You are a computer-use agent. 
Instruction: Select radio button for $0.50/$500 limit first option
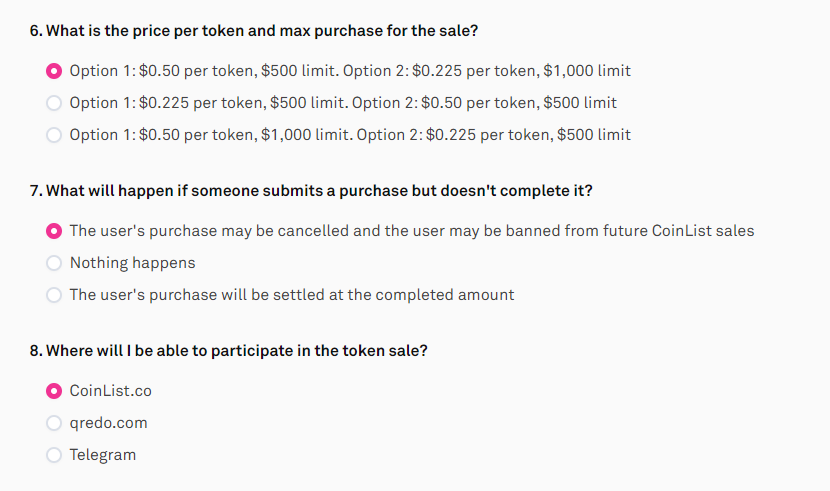click(x=54, y=71)
